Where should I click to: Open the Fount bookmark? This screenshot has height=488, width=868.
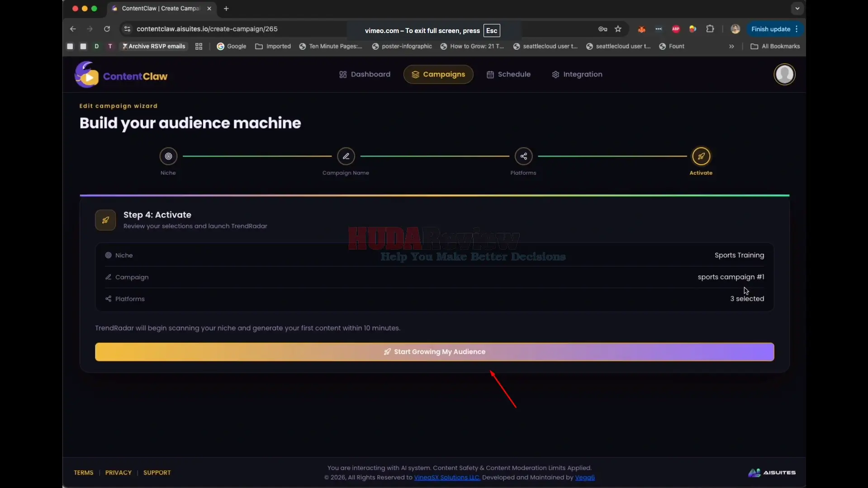(x=672, y=46)
